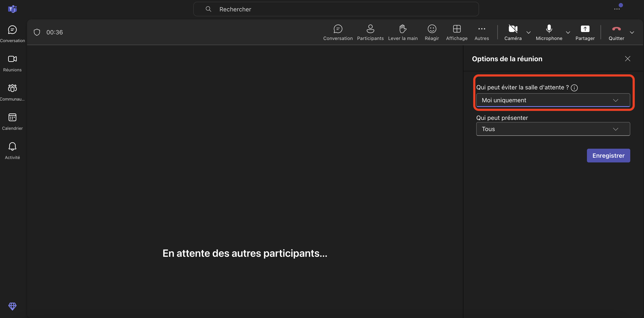
Task: Click the shield icon beside the meeting timer
Action: pos(37,32)
